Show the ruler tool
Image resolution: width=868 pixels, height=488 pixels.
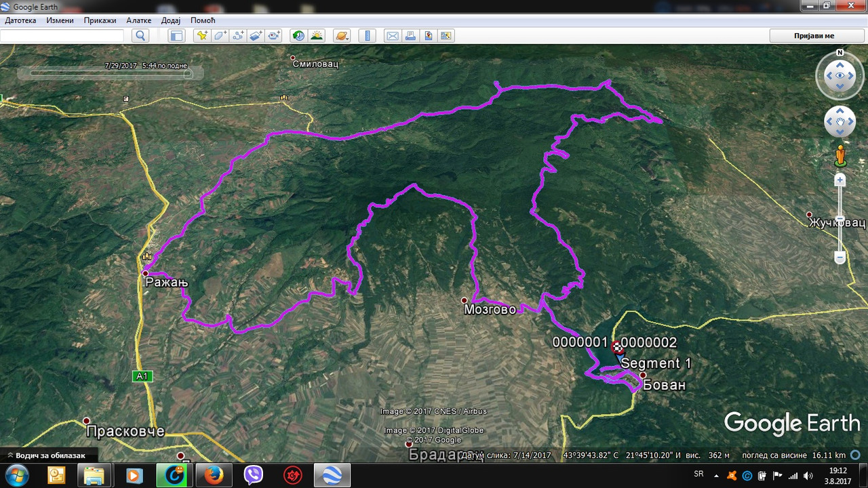pyautogui.click(x=368, y=36)
